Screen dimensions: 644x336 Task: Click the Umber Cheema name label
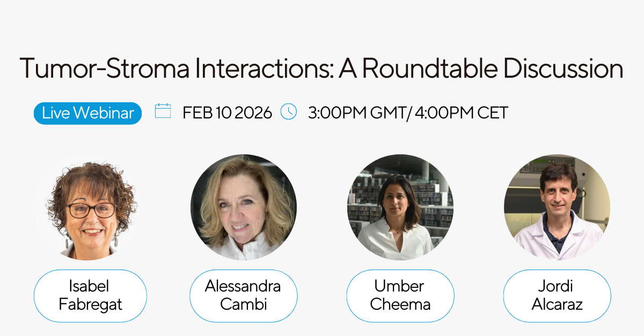click(x=400, y=296)
